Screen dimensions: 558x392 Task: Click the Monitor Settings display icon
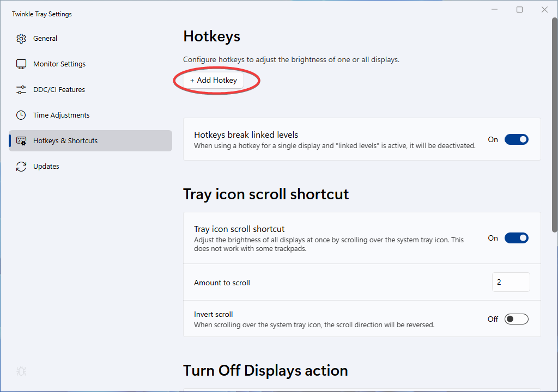coord(21,64)
